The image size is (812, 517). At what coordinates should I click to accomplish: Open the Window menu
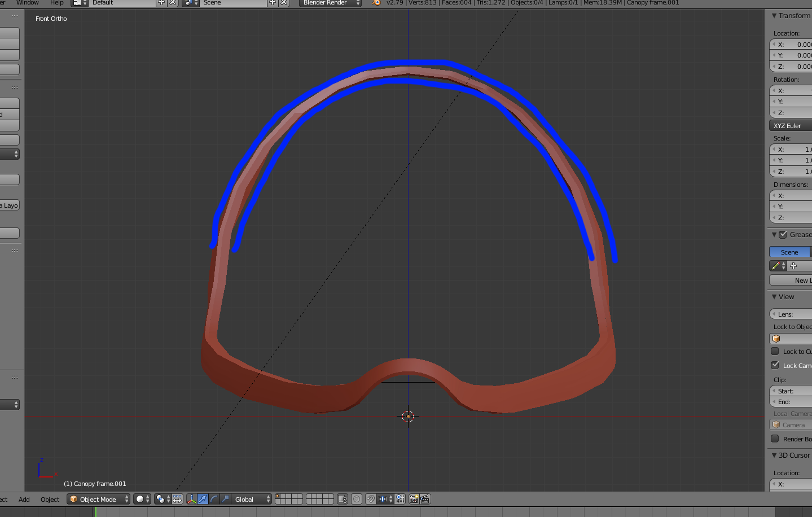(27, 3)
